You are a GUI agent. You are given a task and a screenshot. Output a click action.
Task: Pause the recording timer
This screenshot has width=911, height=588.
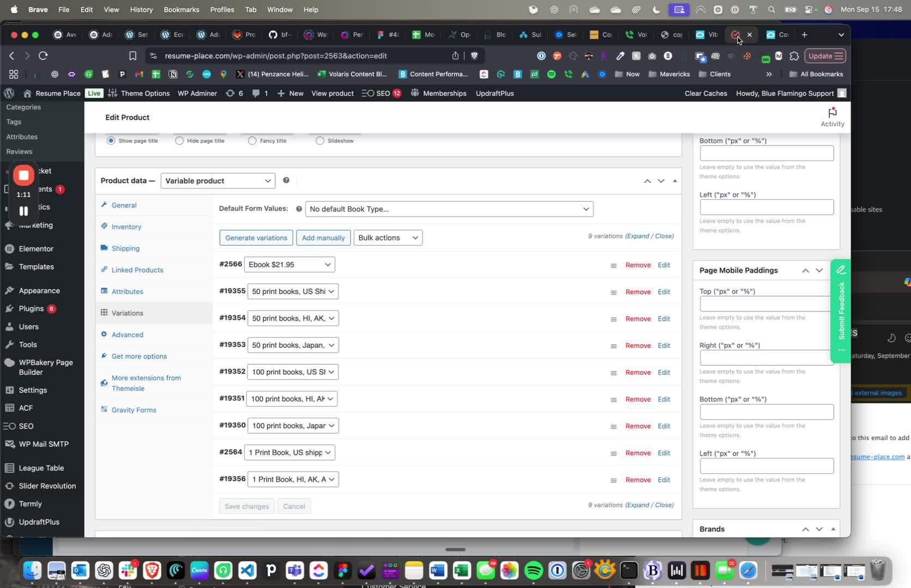click(23, 211)
